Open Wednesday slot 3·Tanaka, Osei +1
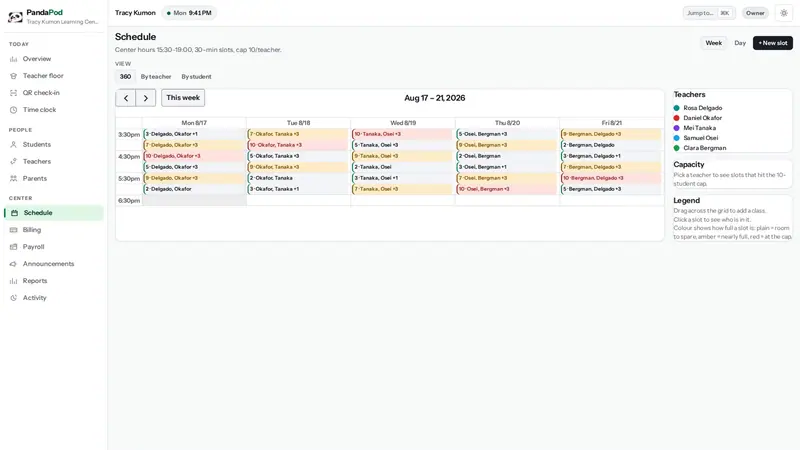 point(403,178)
